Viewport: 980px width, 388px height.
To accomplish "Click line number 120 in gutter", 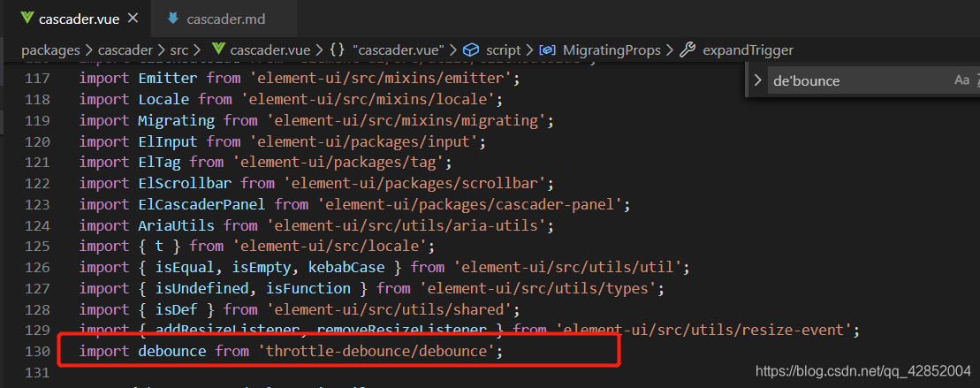I will pyautogui.click(x=37, y=141).
